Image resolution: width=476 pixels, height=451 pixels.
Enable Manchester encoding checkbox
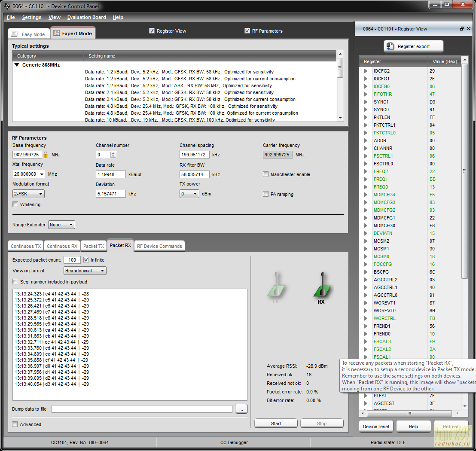265,174
